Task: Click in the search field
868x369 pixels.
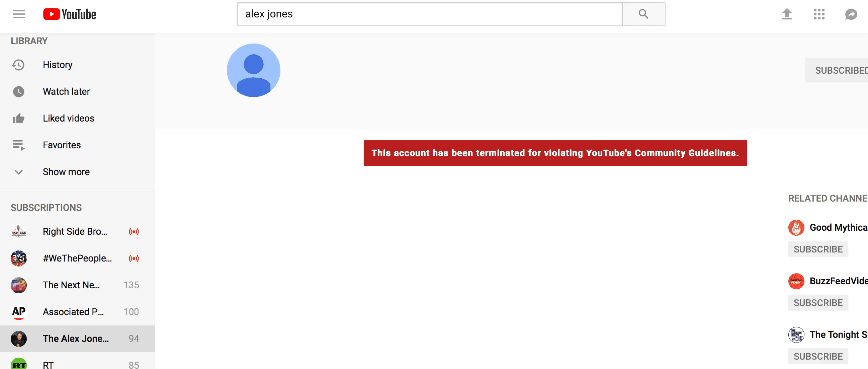Action: pyautogui.click(x=429, y=14)
